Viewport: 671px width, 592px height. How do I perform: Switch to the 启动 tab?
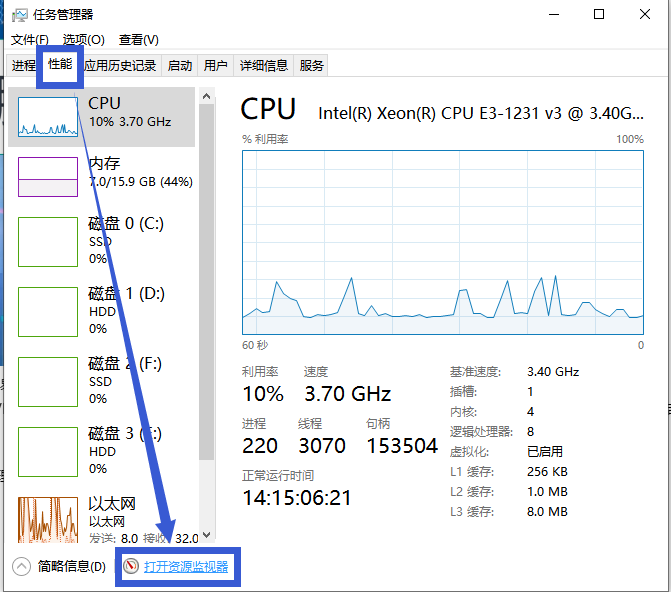pyautogui.click(x=179, y=66)
